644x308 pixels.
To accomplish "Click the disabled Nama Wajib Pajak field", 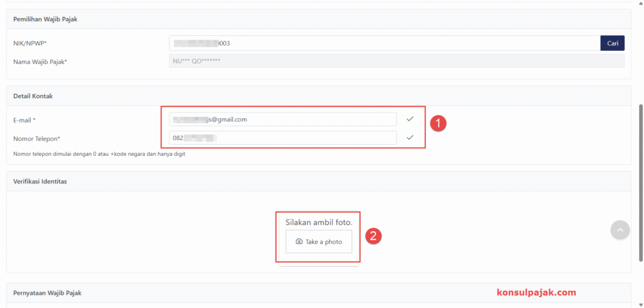I will [396, 61].
